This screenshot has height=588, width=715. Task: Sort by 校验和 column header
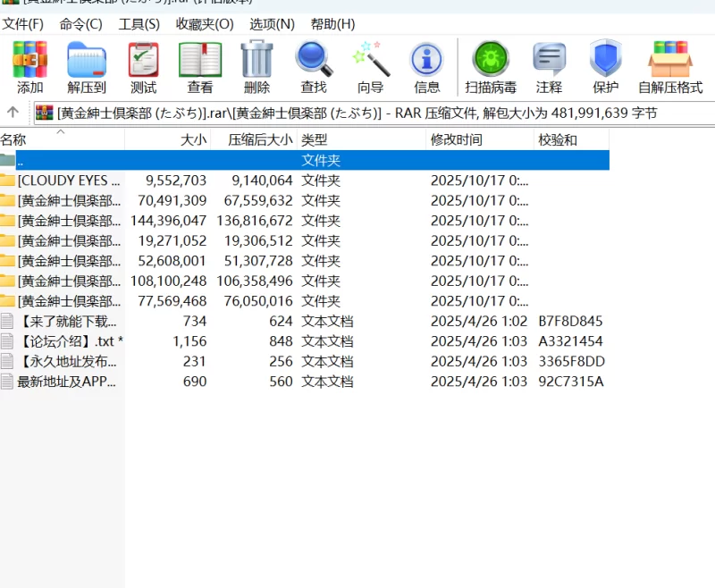point(571,139)
